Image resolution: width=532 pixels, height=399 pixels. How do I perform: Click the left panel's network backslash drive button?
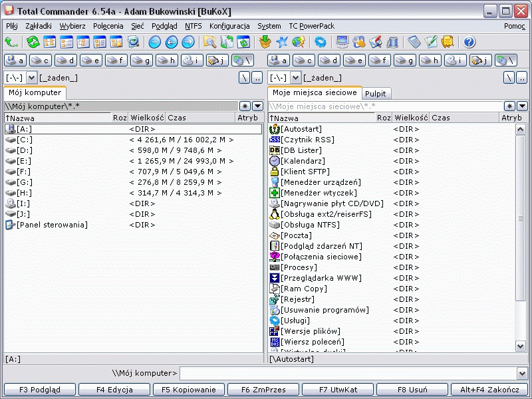(243, 61)
